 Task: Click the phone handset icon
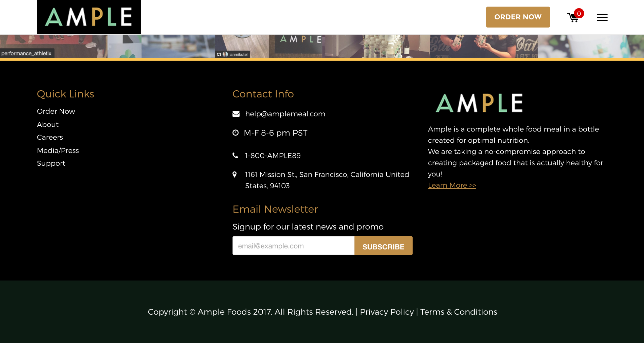(x=235, y=155)
